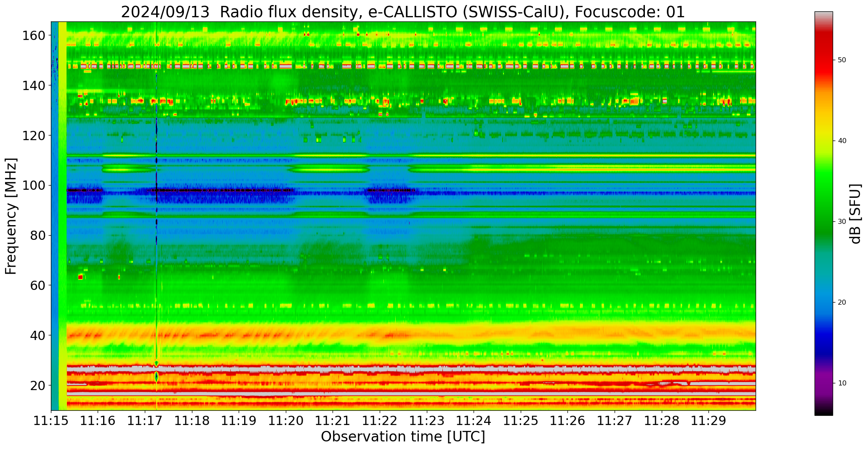Click the 11:15 time tick label
This screenshot has width=868, height=449.
(x=51, y=421)
